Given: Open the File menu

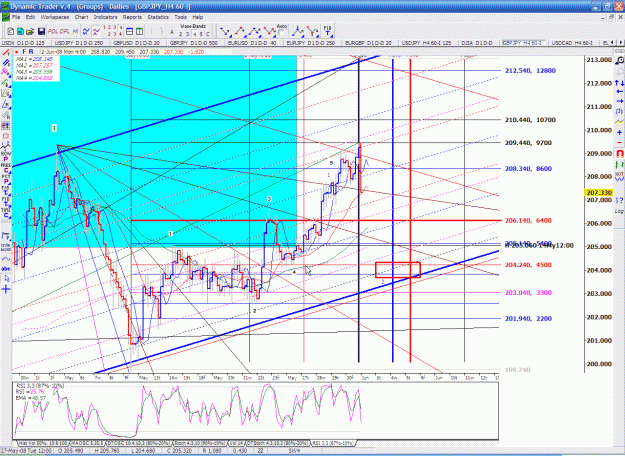Looking at the screenshot, I should pyautogui.click(x=16, y=17).
